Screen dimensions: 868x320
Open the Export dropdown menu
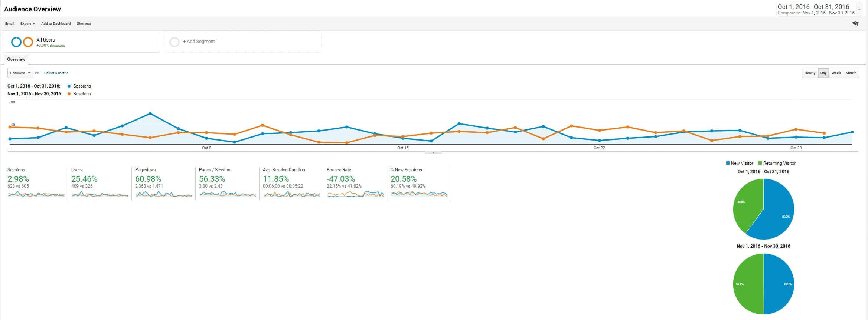tap(27, 24)
